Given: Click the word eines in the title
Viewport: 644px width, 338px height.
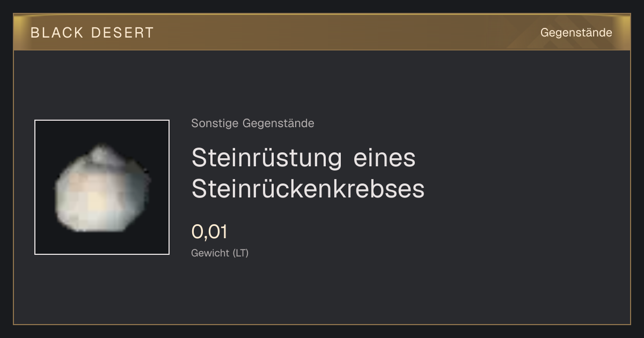Looking at the screenshot, I should click(x=385, y=158).
